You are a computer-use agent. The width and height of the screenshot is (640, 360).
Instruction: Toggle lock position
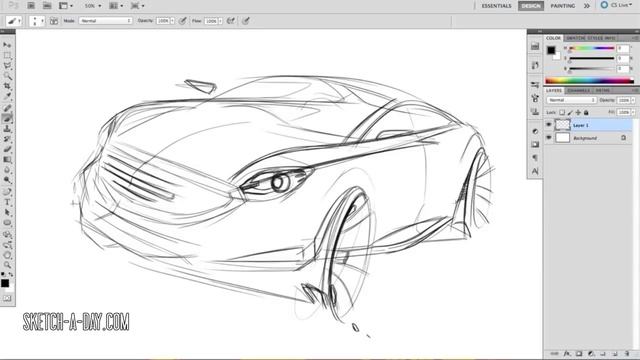click(x=578, y=112)
